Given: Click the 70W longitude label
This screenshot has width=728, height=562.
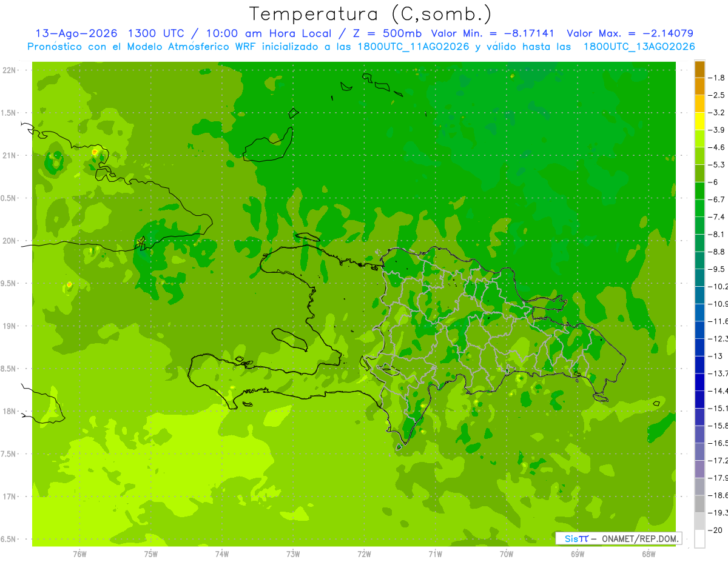Looking at the screenshot, I should click(507, 554).
